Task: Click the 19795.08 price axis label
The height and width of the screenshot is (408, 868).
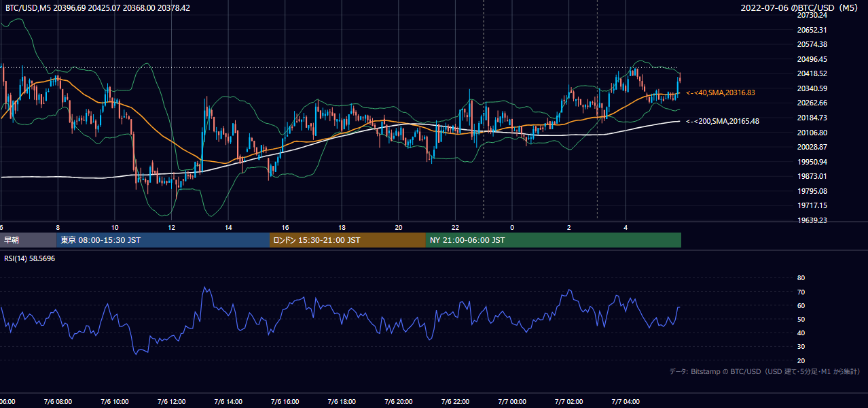Action: pos(812,191)
